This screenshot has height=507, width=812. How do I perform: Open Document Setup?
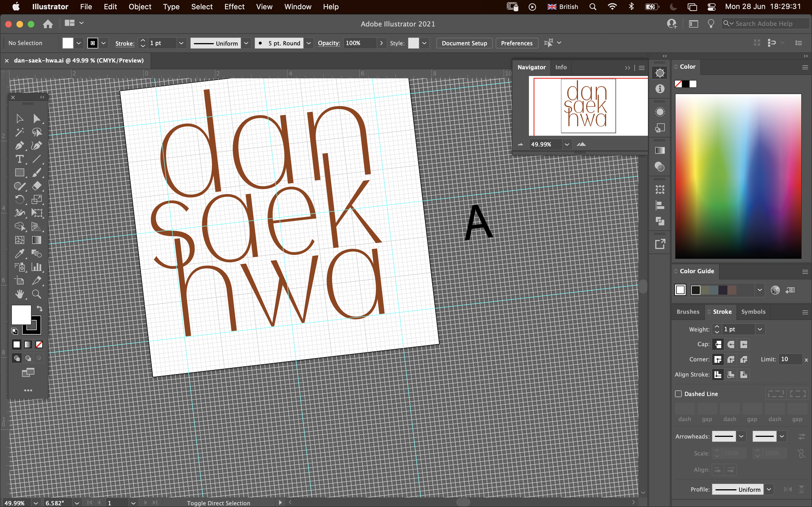pos(464,43)
